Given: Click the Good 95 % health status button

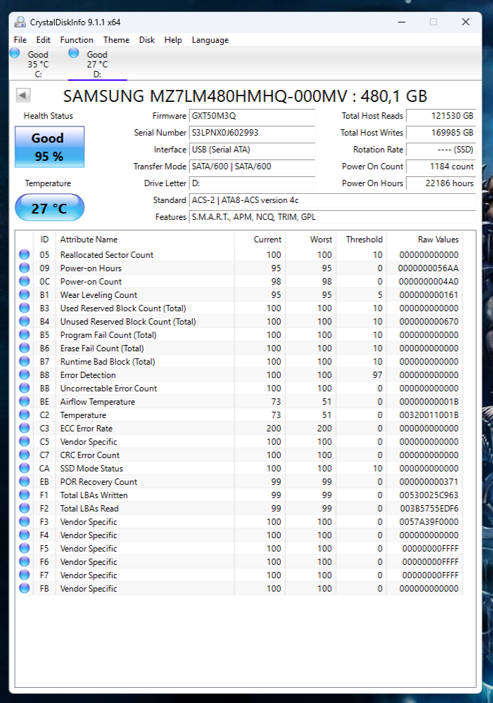Looking at the screenshot, I should click(x=49, y=147).
